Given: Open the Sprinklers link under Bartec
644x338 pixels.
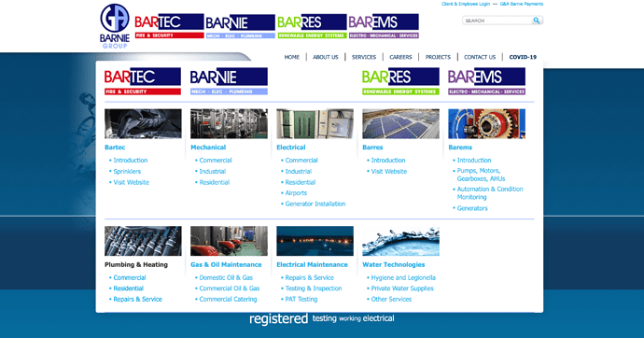Looking at the screenshot, I should [x=127, y=171].
